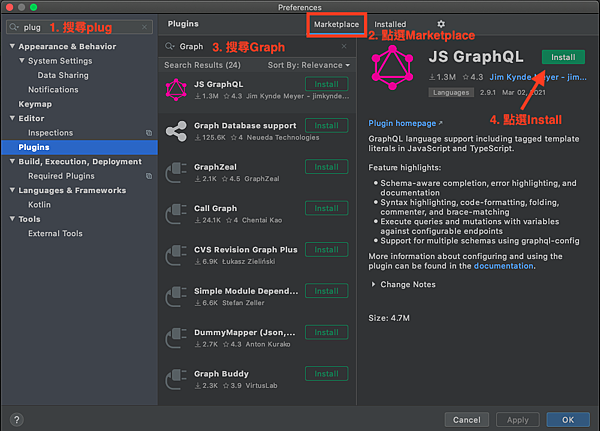Collapse Appearance & Behavior tree node

pos(12,46)
